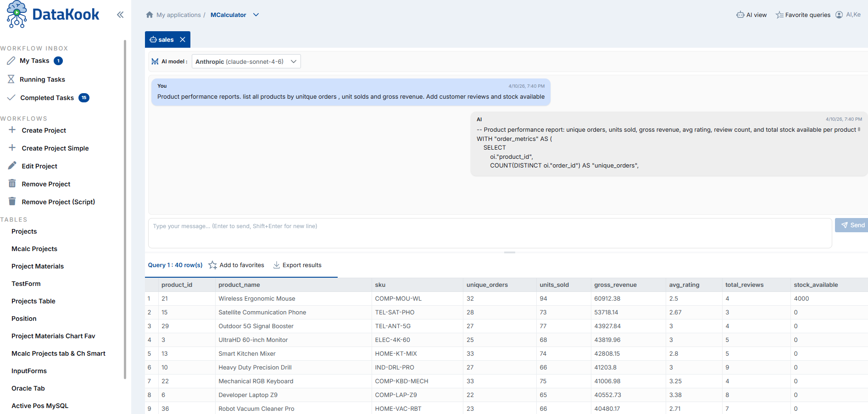Click the Remove Project trash icon

tap(11, 184)
